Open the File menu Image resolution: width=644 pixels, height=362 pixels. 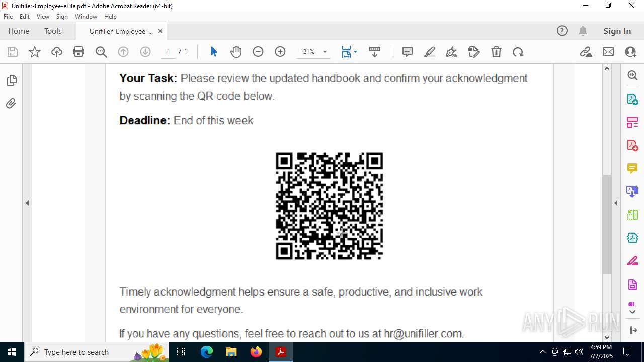8,17
